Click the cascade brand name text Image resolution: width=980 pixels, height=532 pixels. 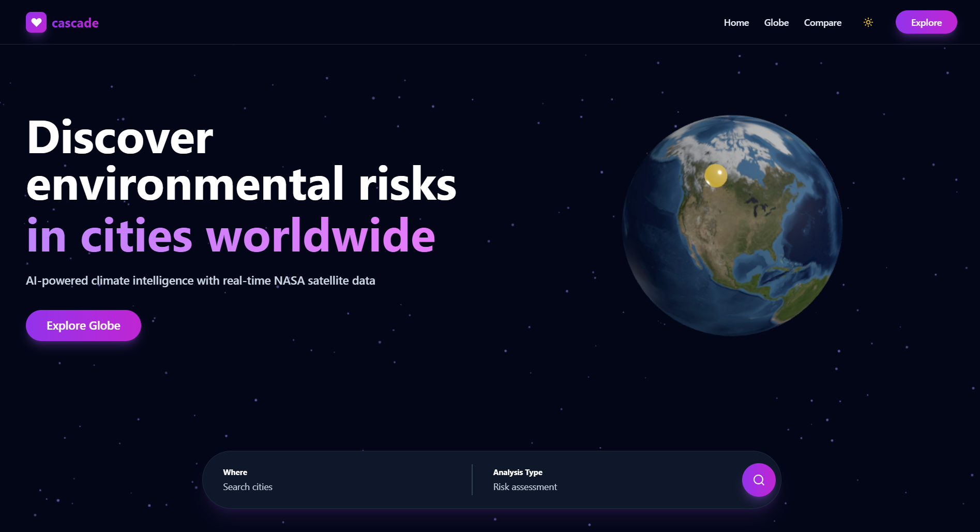75,23
